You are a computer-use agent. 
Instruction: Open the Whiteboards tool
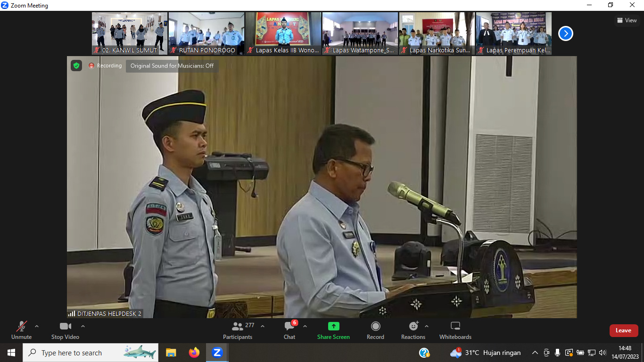coord(455,326)
